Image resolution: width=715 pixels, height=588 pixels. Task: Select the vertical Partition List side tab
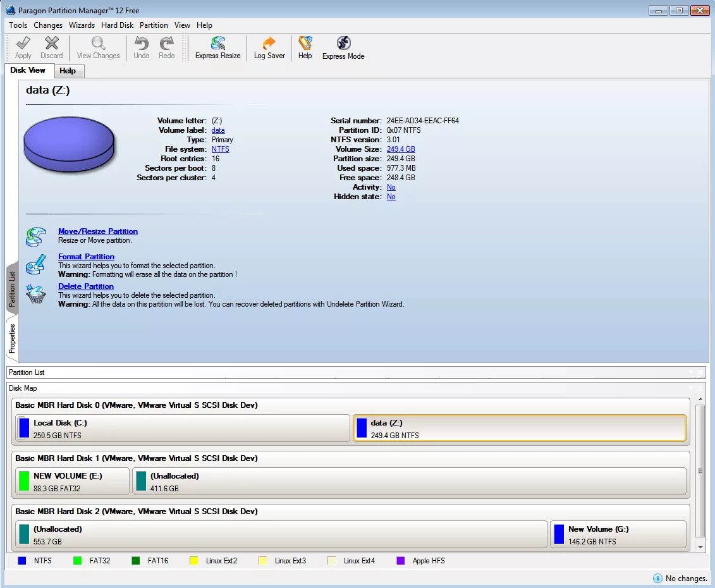12,289
